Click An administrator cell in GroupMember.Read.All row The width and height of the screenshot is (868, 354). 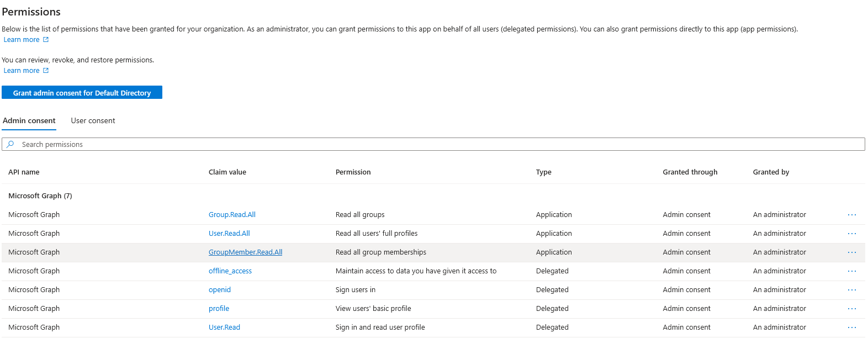780,252
